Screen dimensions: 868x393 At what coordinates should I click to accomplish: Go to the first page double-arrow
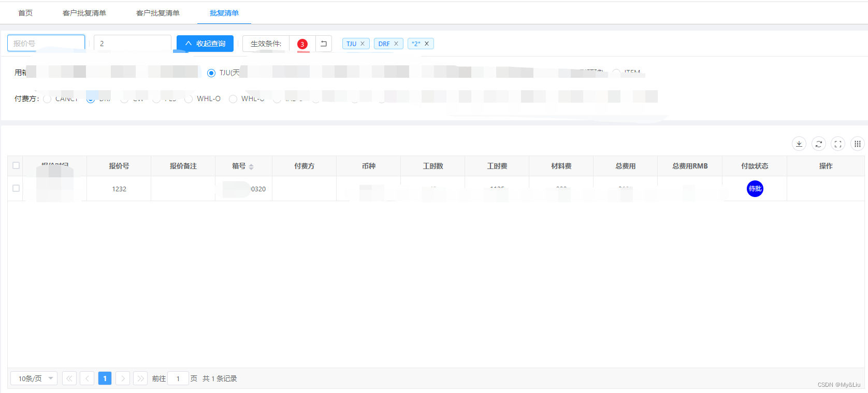(69, 378)
